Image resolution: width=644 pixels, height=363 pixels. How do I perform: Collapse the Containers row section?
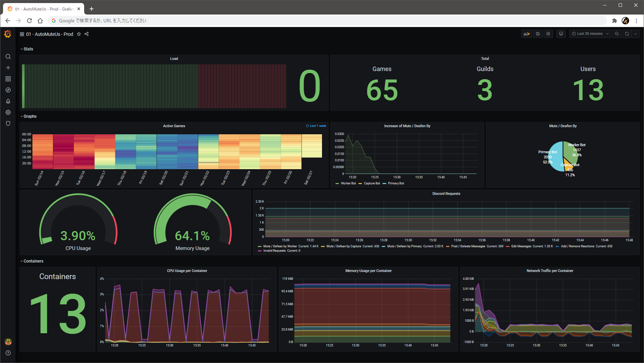(x=33, y=261)
